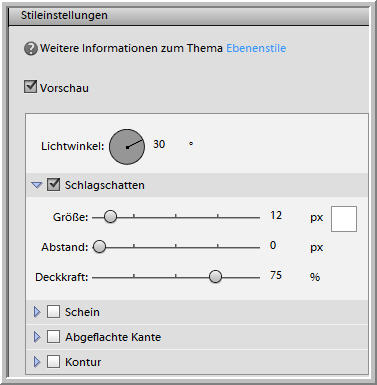
Task: Click the Größe value 12 field
Action: pos(276,215)
